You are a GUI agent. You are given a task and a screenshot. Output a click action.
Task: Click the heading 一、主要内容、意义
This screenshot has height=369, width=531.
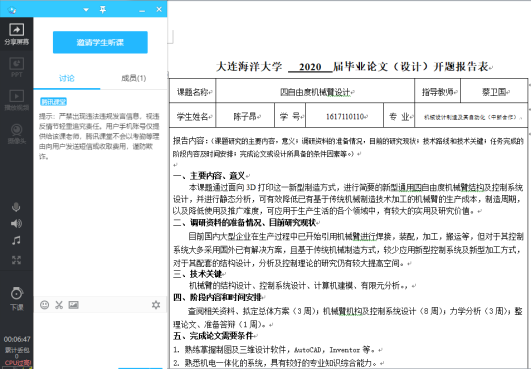click(x=209, y=176)
